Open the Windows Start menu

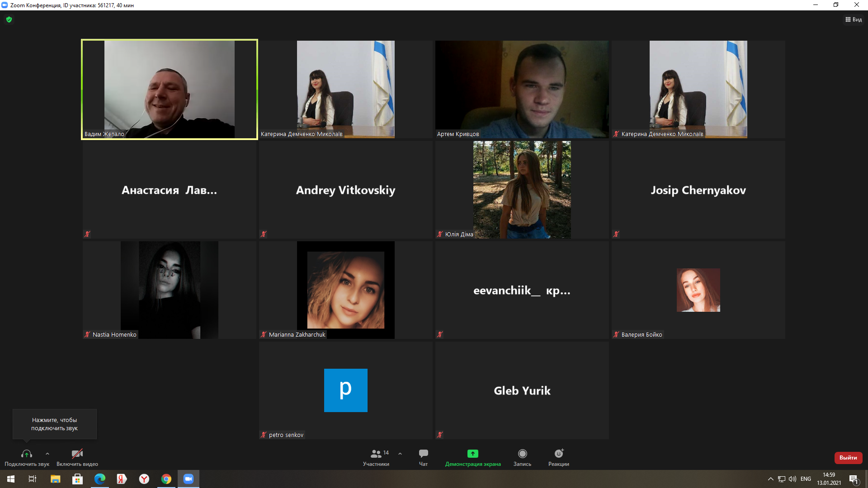click(11, 479)
